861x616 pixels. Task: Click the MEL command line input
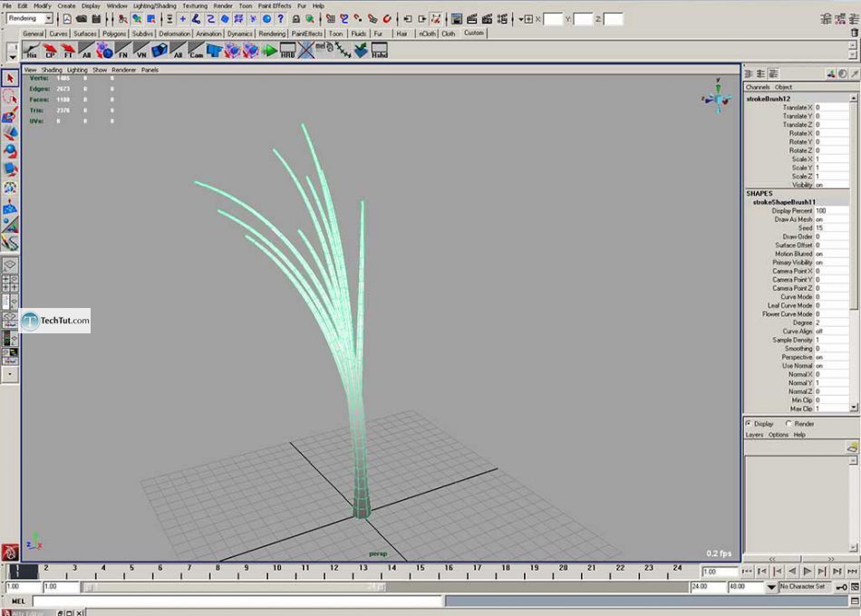[x=237, y=602]
